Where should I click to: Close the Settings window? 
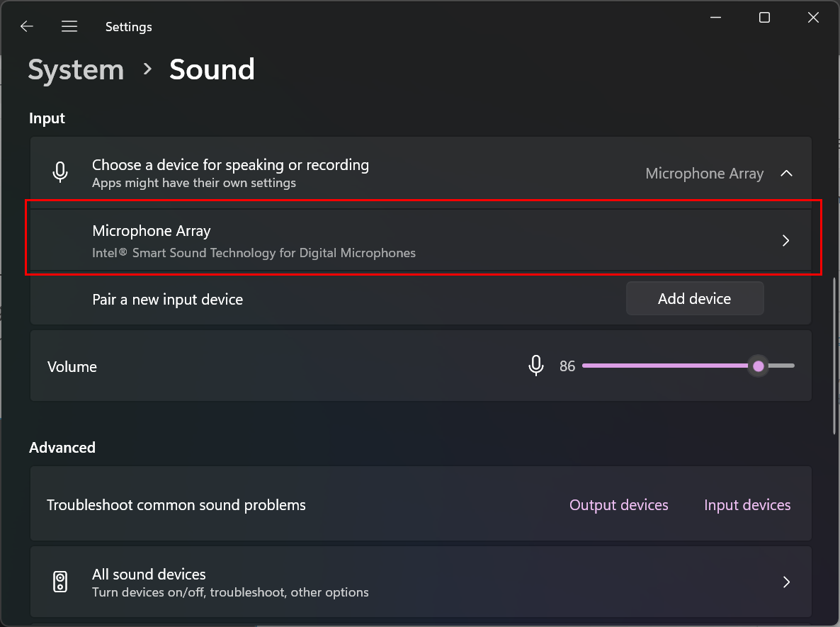(x=813, y=18)
